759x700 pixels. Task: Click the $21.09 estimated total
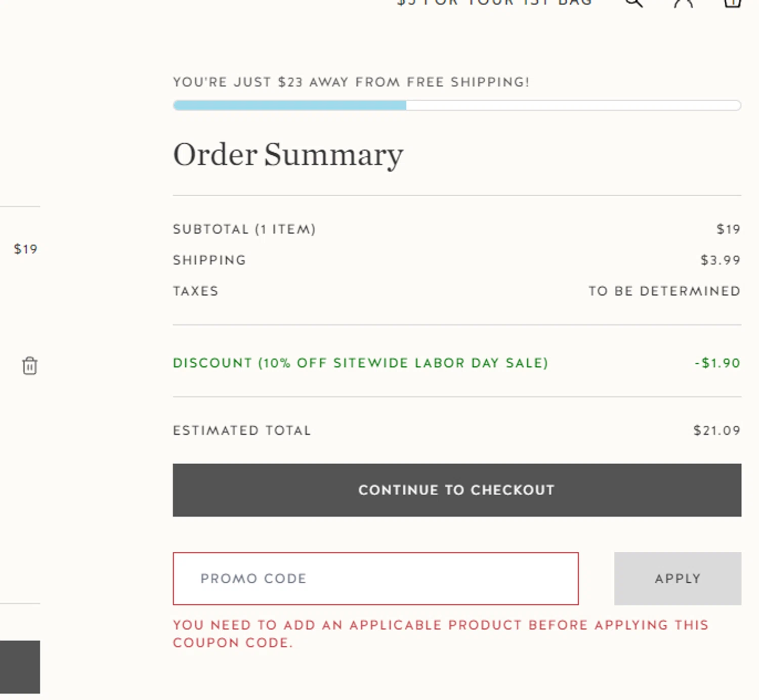click(716, 430)
